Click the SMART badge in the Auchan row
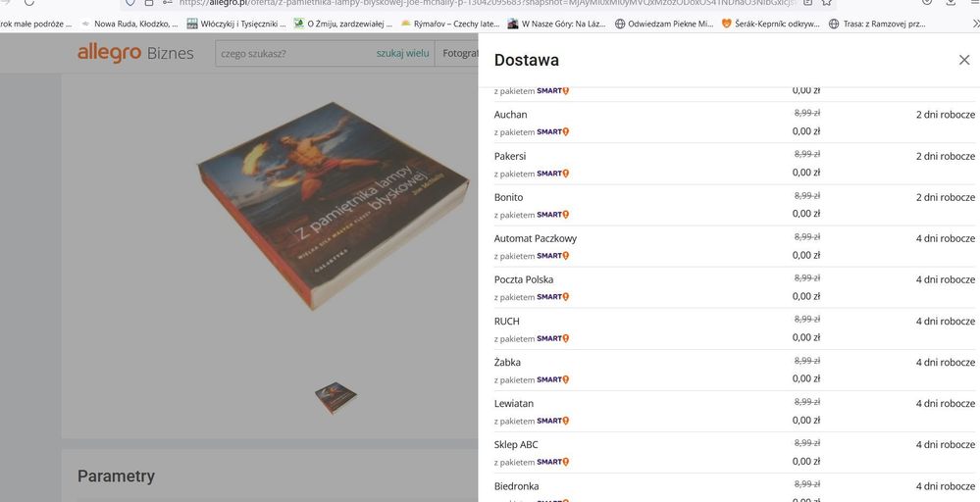Screen dimensions: 980x502 (x=553, y=131)
